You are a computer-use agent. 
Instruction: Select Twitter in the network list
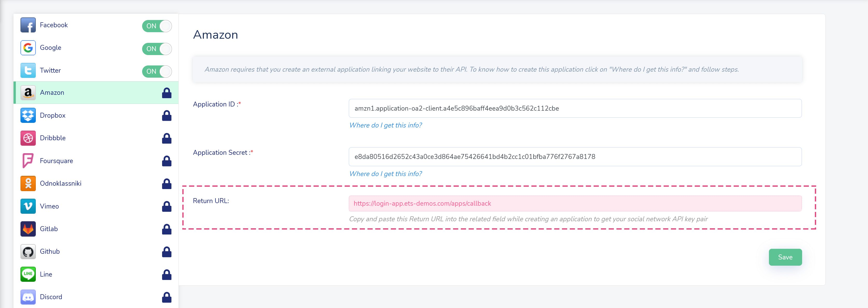(x=50, y=70)
